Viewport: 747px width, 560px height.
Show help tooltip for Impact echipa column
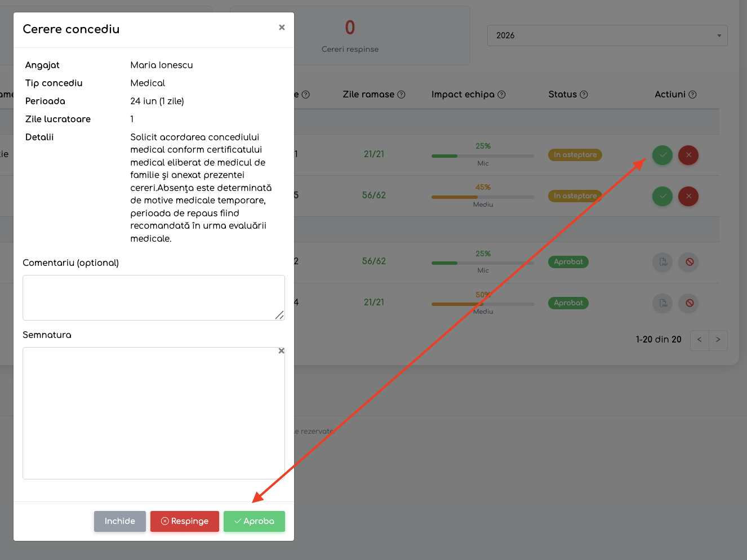tap(501, 95)
